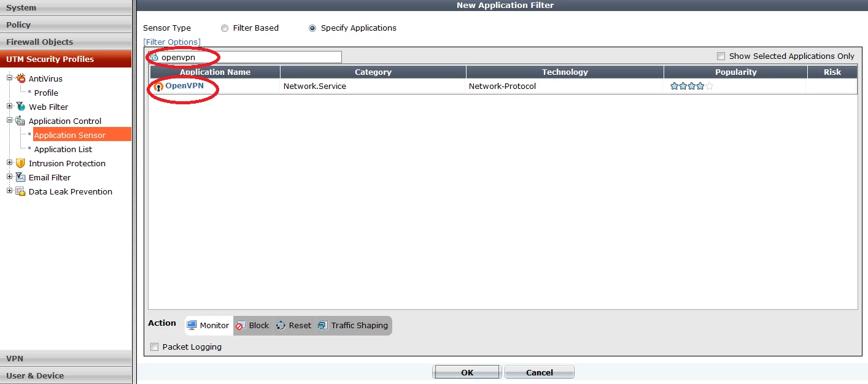Screen dimensions: 868x384
Task: Click the OpenVPN application logo icon
Action: click(x=158, y=86)
